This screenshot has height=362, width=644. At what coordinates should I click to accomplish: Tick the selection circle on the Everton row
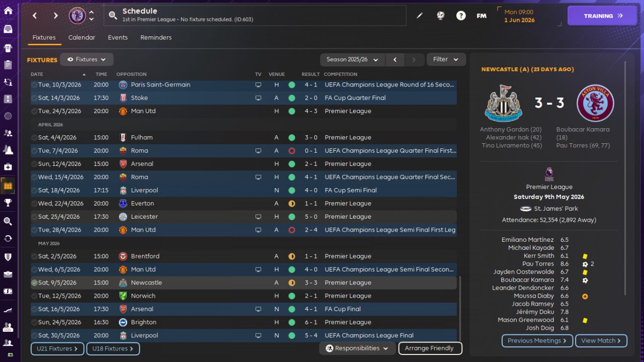(34, 204)
